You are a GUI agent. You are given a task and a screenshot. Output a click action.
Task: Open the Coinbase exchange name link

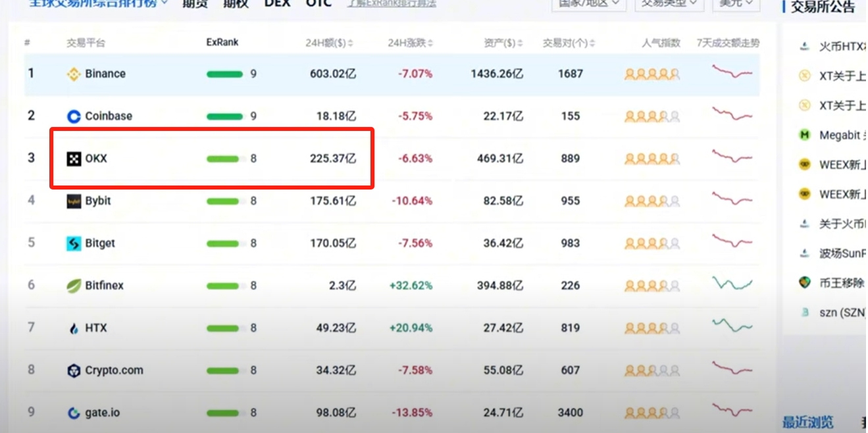click(109, 116)
